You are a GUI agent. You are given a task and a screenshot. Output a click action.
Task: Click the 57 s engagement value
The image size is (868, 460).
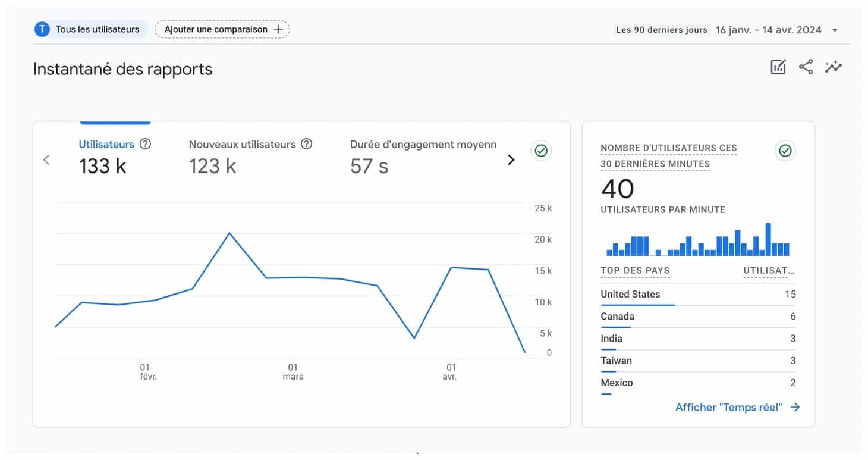click(x=369, y=166)
